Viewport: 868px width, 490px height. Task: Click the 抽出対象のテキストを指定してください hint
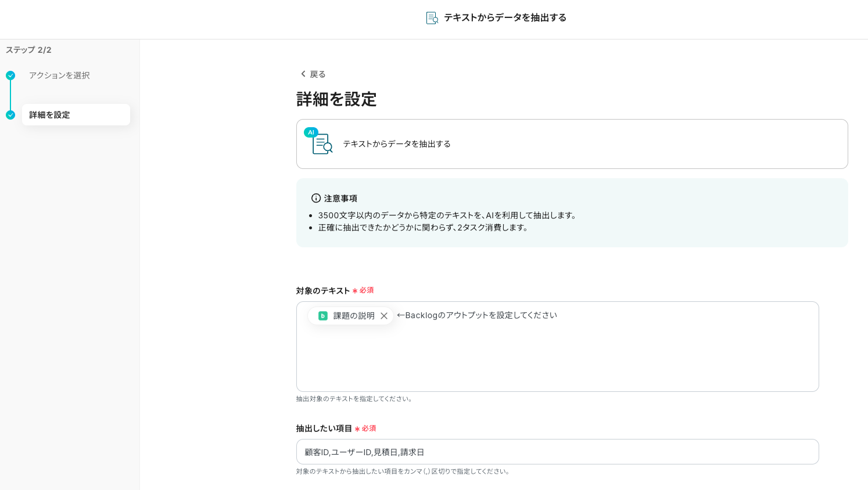(355, 399)
